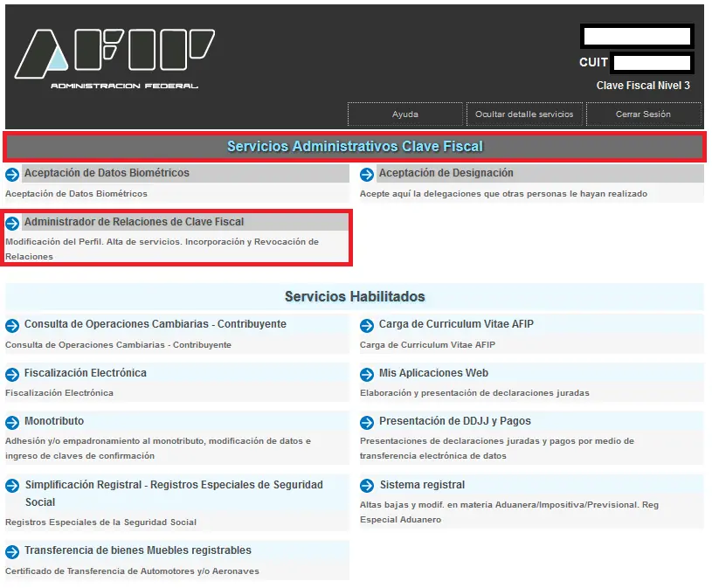Screen dimensions: 712x588
Task: Click description 'Altas bajas y modif. en materia Aduanera'
Action: coord(509,512)
